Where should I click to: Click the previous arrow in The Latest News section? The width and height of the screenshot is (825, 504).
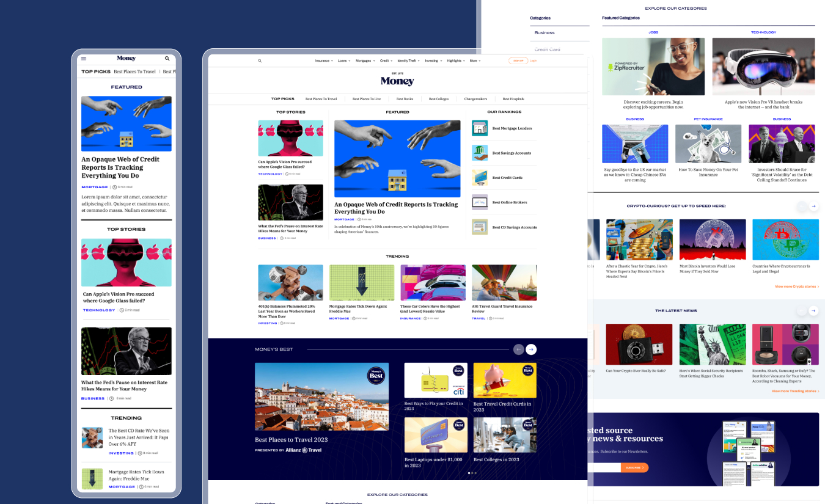point(801,311)
